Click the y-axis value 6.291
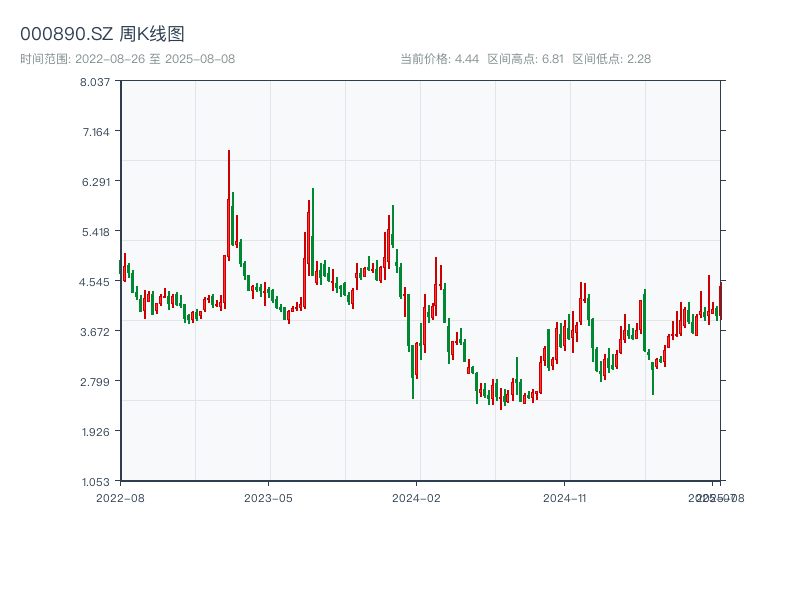800x600 pixels. point(96,182)
